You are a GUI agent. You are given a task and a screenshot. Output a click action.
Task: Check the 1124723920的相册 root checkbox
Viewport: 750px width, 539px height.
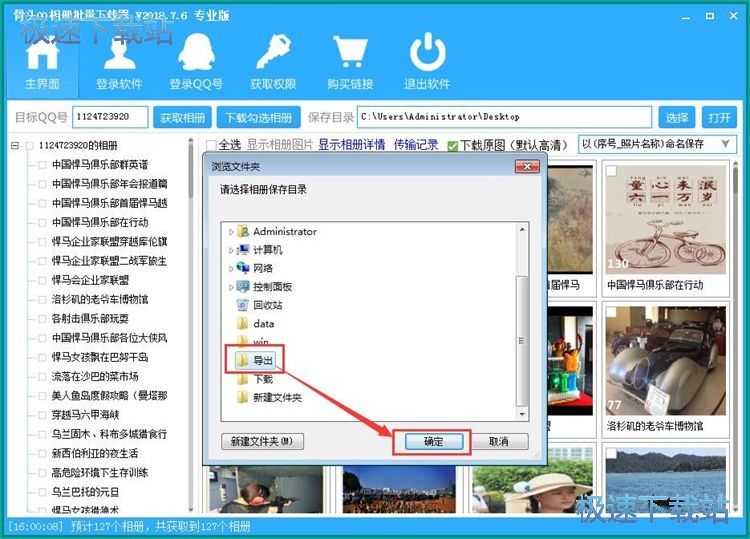pyautogui.click(x=30, y=145)
